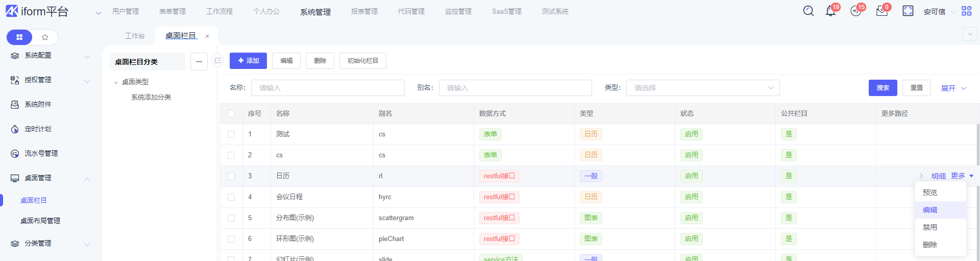Click the collapse category panel icon

(217, 61)
